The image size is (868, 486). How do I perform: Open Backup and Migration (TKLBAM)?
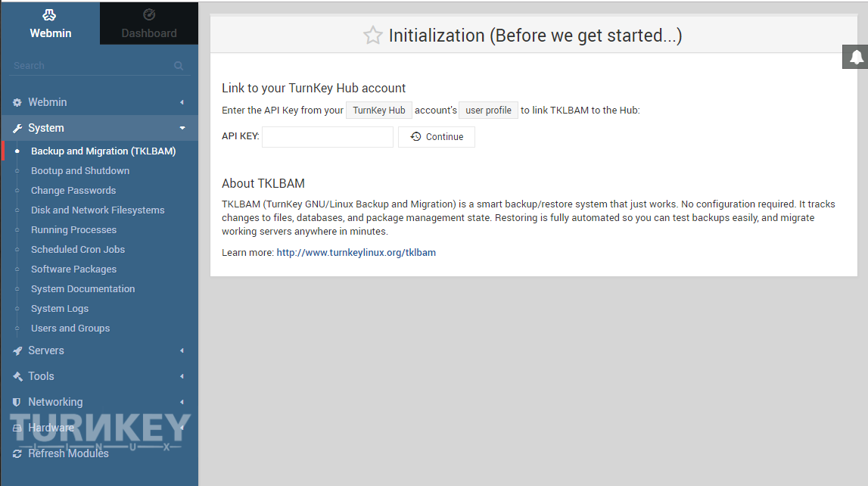click(x=103, y=151)
